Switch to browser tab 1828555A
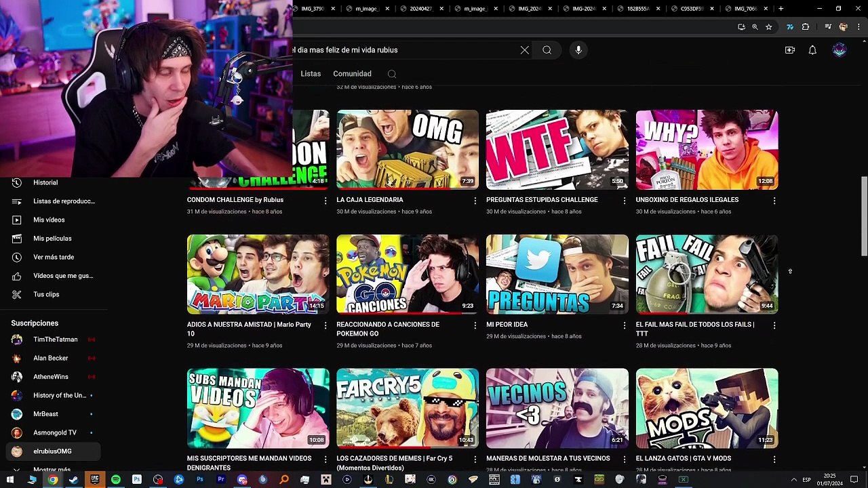The width and height of the screenshot is (868, 488). click(x=638, y=9)
